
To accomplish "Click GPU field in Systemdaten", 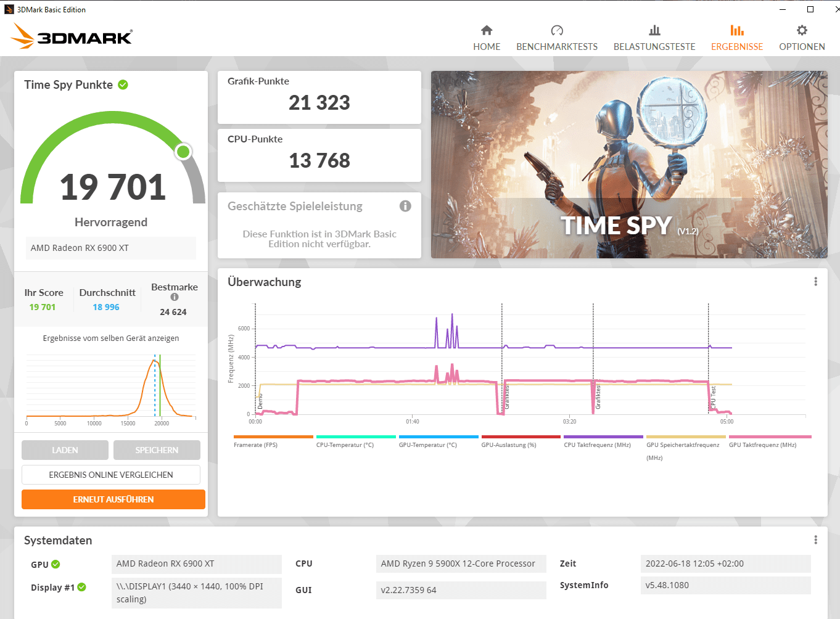I will (x=197, y=564).
